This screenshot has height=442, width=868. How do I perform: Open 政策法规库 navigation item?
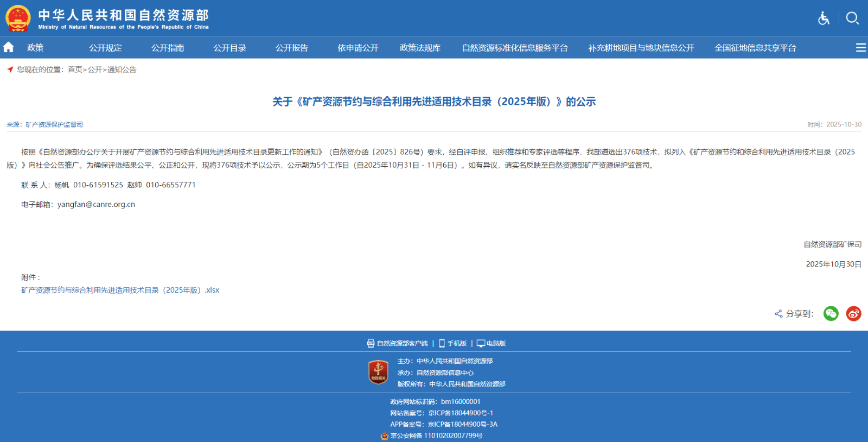tap(420, 48)
